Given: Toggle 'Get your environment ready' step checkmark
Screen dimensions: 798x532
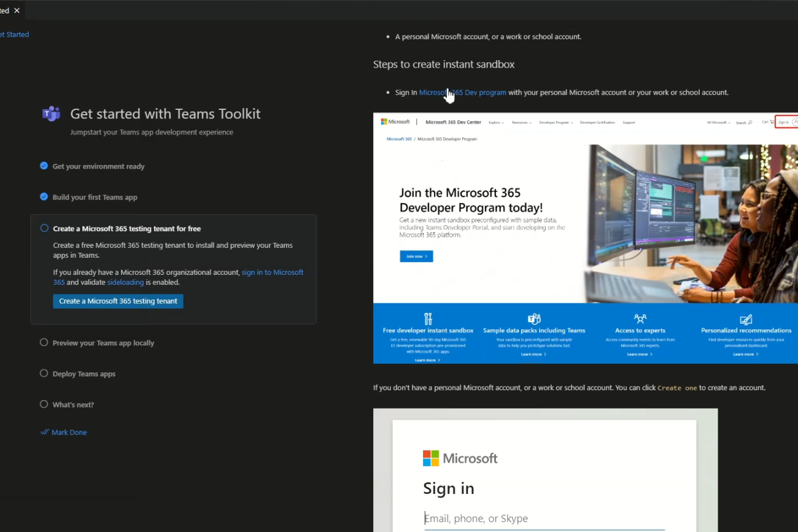Looking at the screenshot, I should (44, 166).
